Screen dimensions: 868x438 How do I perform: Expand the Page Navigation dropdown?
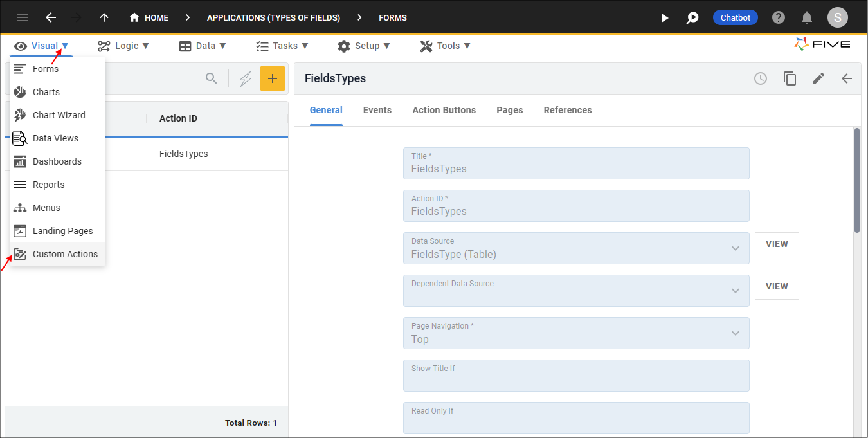coord(735,333)
